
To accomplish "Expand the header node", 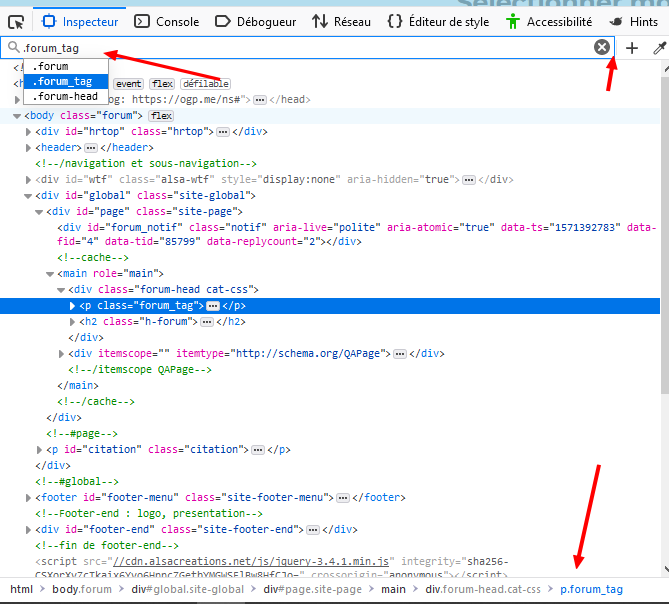I will tap(28, 148).
